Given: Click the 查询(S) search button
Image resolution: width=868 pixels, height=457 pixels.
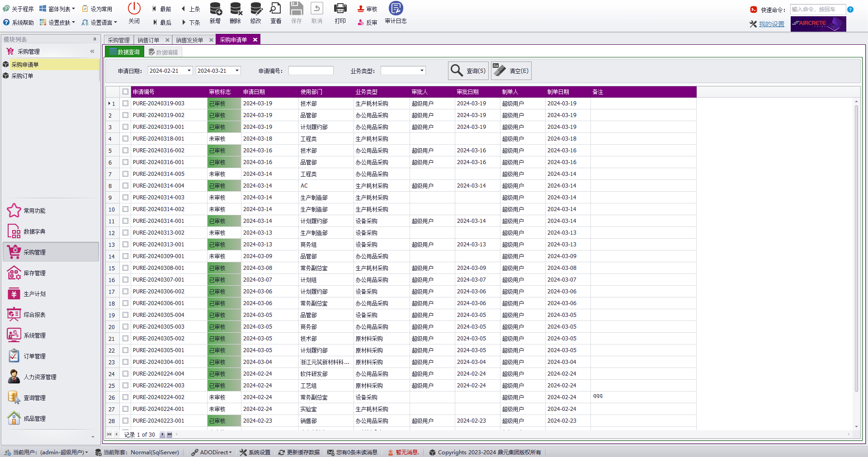Looking at the screenshot, I should click(468, 71).
